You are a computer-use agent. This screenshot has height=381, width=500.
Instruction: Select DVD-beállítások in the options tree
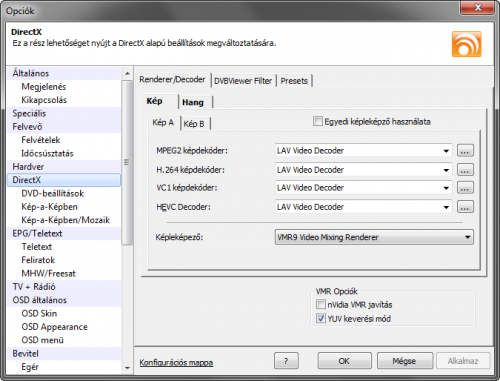(64, 193)
